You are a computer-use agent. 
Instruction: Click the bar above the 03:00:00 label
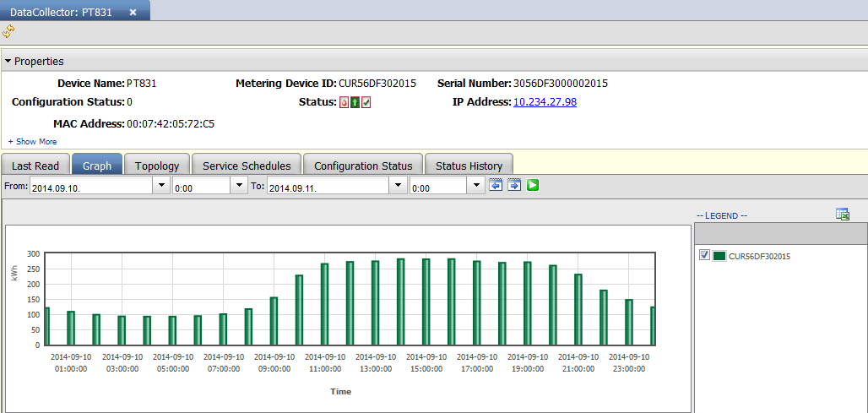click(122, 330)
